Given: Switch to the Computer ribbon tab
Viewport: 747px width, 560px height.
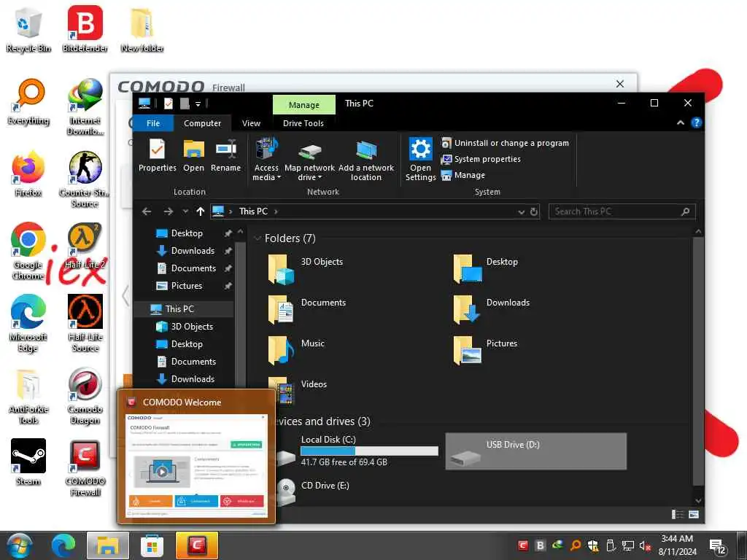Looking at the screenshot, I should coord(203,122).
